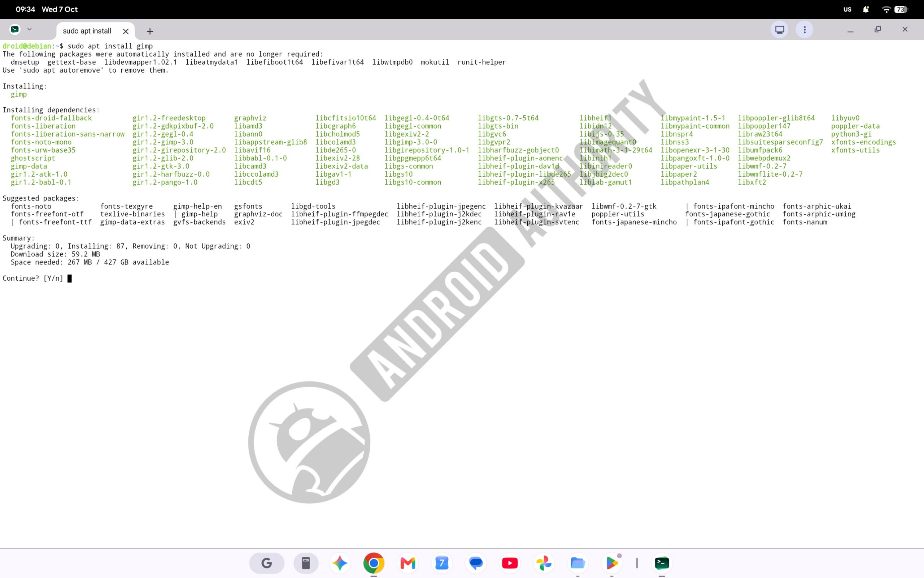The height and width of the screenshot is (578, 924).
Task: Switch to the Terminal app in the taskbar
Action: coord(662,563)
